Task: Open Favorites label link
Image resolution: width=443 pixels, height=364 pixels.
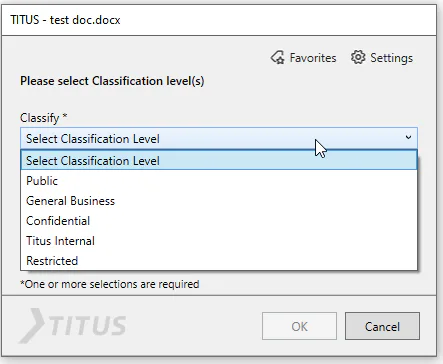Action: click(313, 58)
